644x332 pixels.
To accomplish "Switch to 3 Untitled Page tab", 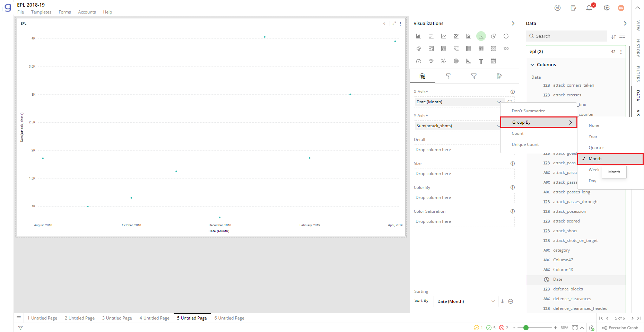I will [117, 318].
